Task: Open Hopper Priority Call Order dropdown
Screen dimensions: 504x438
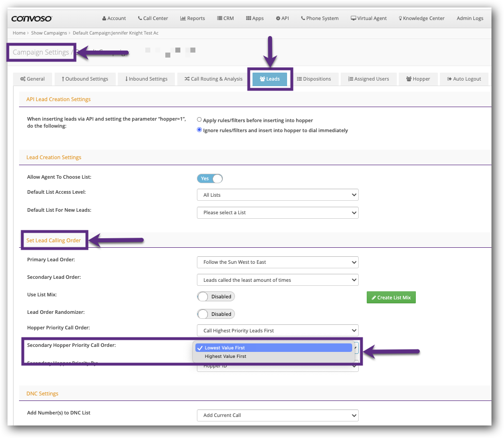Action: (x=278, y=330)
